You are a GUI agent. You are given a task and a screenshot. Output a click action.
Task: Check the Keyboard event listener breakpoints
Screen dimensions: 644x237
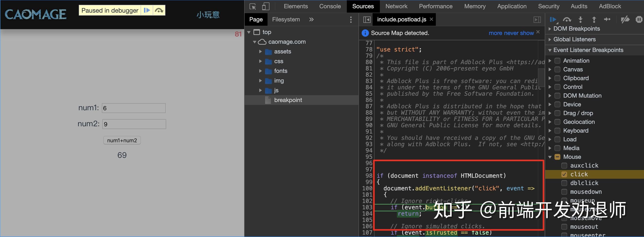(x=557, y=130)
